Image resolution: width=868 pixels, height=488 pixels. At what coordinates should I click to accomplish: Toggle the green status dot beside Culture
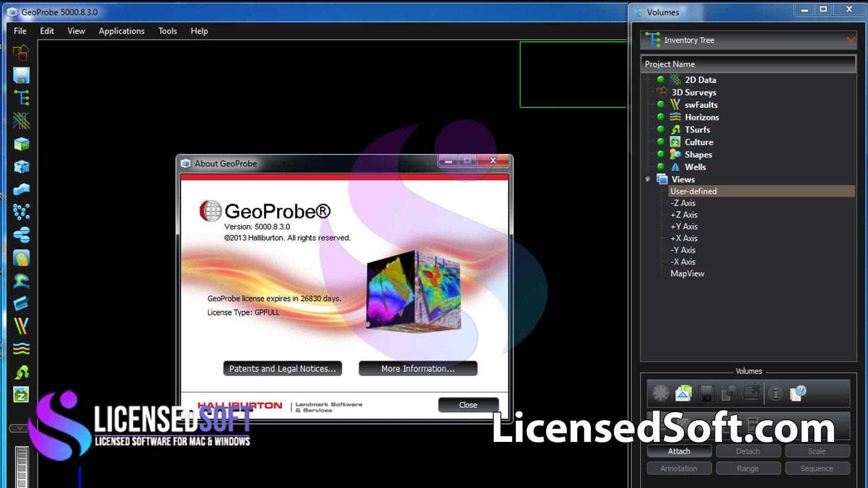click(x=661, y=142)
